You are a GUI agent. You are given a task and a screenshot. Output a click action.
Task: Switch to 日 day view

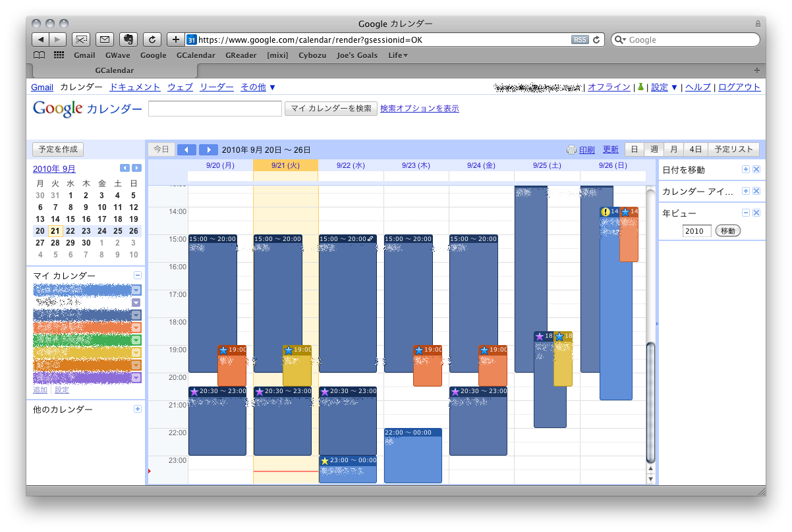[635, 149]
